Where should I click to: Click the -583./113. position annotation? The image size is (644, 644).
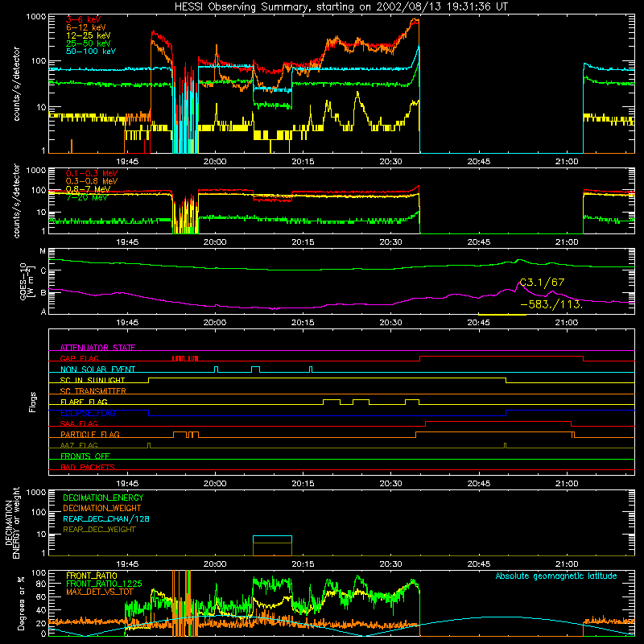point(551,304)
